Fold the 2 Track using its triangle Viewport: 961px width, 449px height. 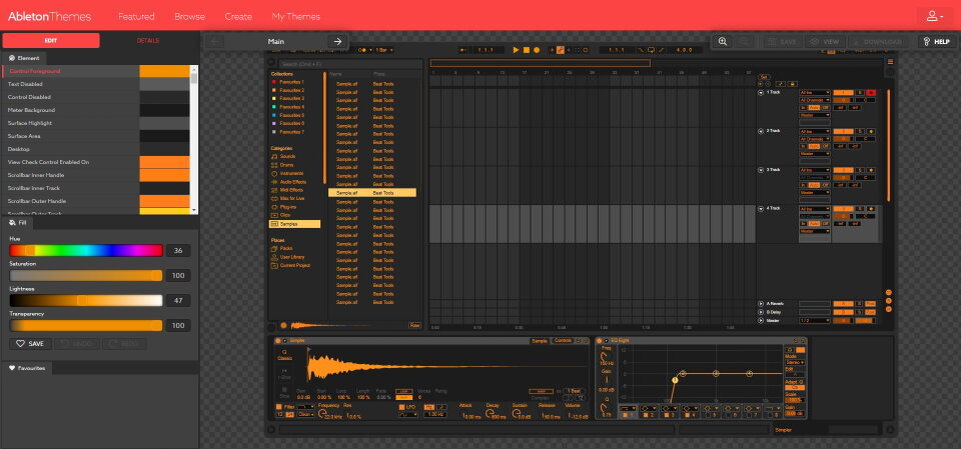point(761,131)
